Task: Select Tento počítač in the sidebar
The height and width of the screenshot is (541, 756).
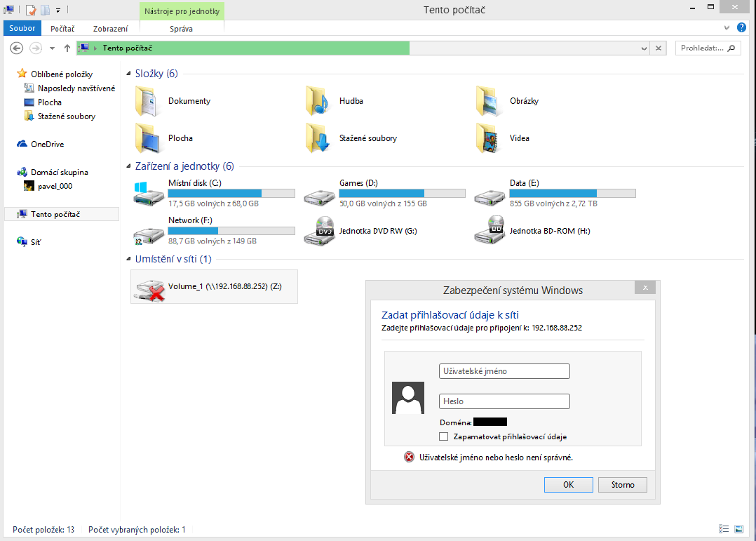Action: 62,214
